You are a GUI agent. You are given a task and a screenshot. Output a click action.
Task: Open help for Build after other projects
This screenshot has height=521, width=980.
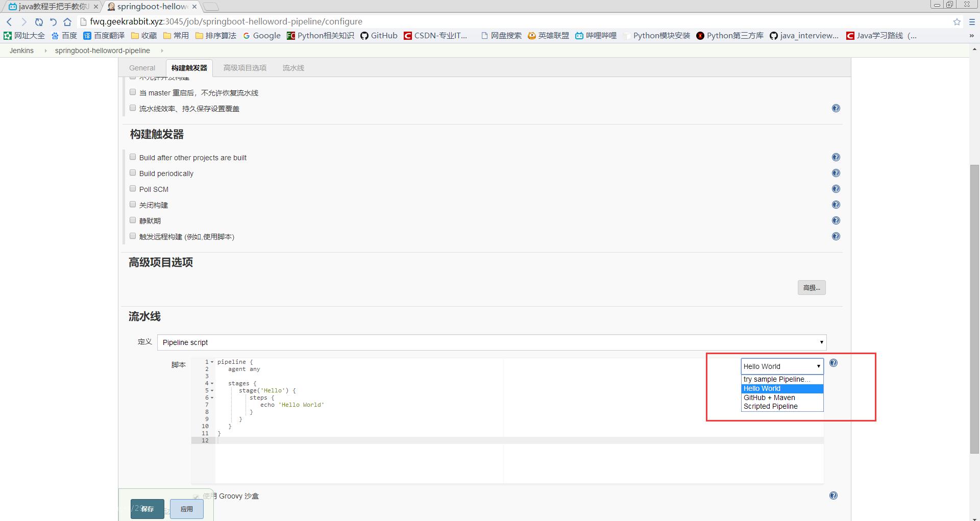click(x=836, y=157)
